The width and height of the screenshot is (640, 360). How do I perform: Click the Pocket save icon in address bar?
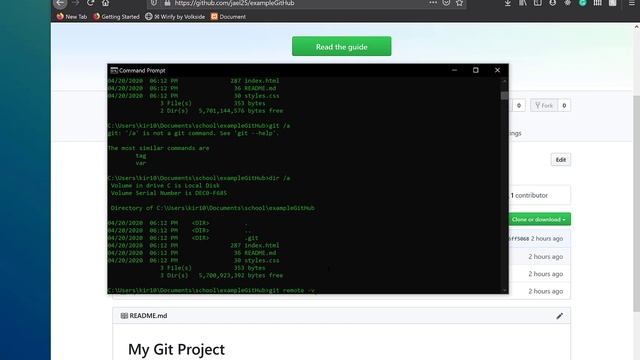446,3
